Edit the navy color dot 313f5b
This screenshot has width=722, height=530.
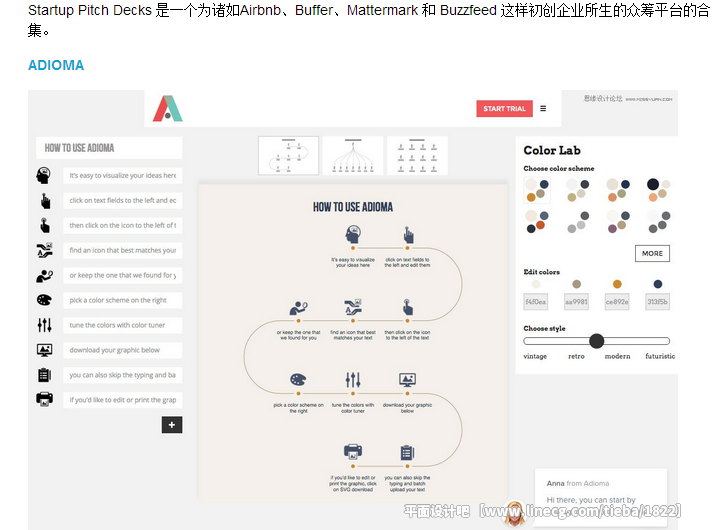coord(658,284)
